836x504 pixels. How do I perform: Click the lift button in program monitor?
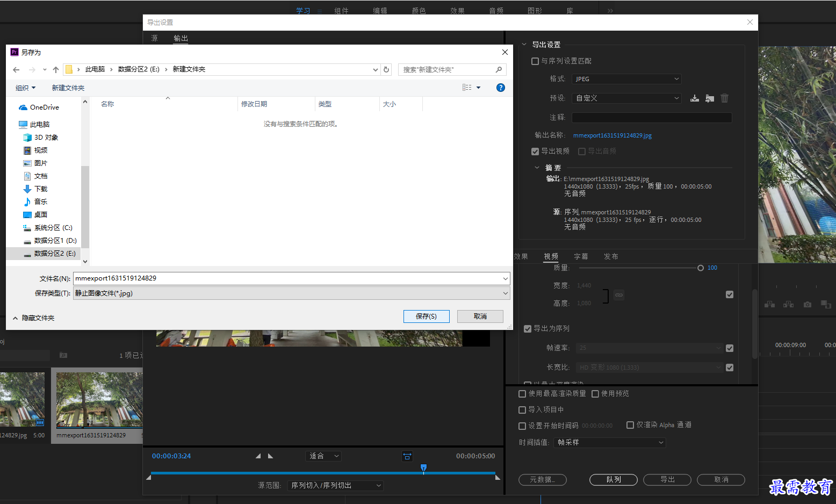pos(770,304)
